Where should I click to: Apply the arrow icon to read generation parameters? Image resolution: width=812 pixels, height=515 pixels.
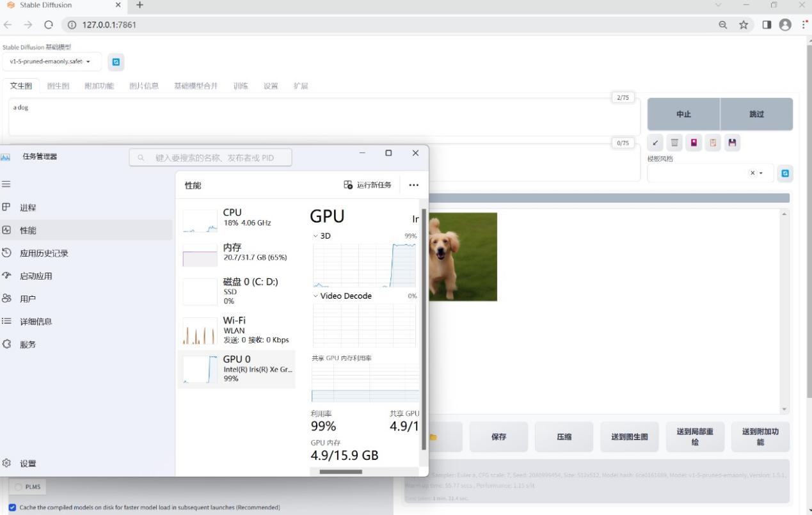[655, 142]
